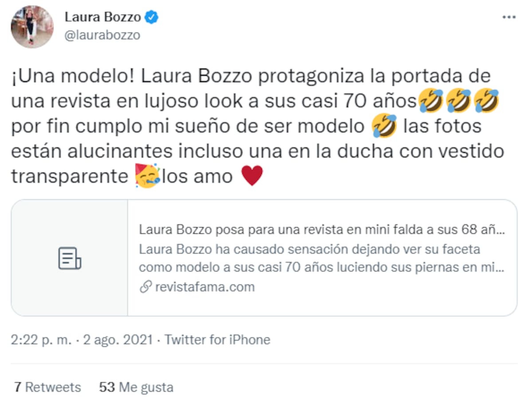The image size is (532, 408).
Task: Open the three-dot more options menu
Action: click(x=509, y=17)
